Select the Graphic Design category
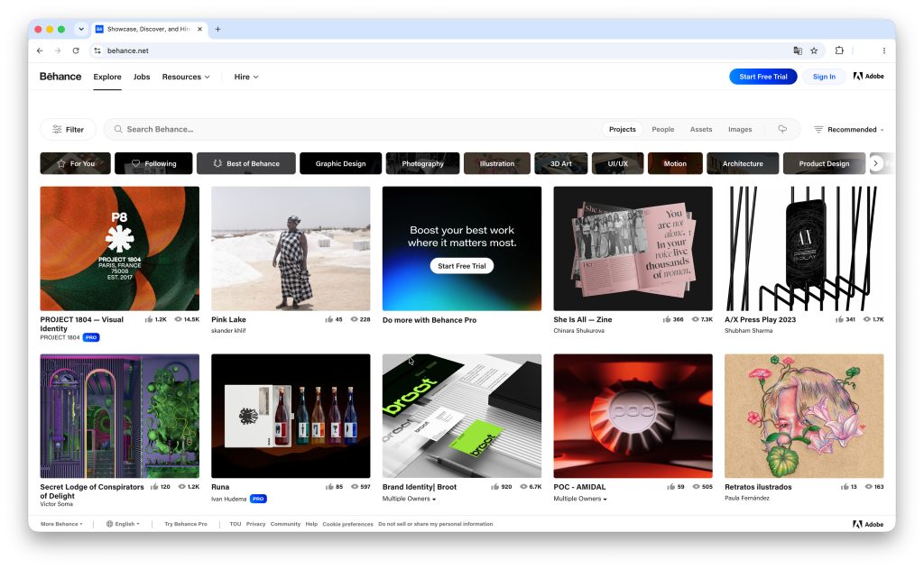This screenshot has width=924, height=569. pos(340,163)
